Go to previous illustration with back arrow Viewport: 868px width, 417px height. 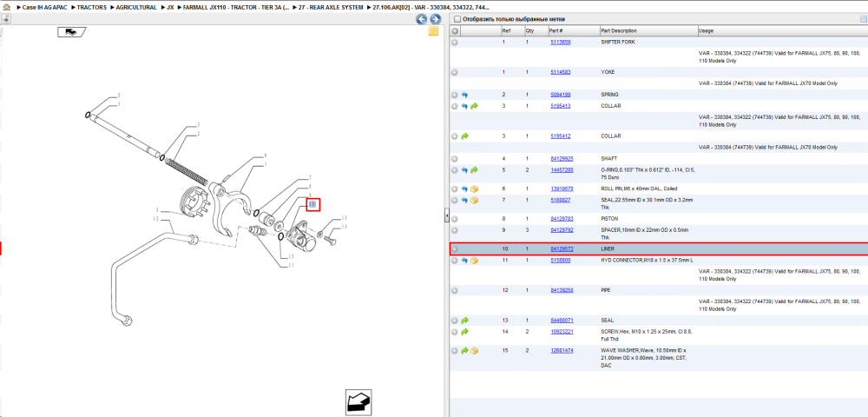tap(422, 19)
